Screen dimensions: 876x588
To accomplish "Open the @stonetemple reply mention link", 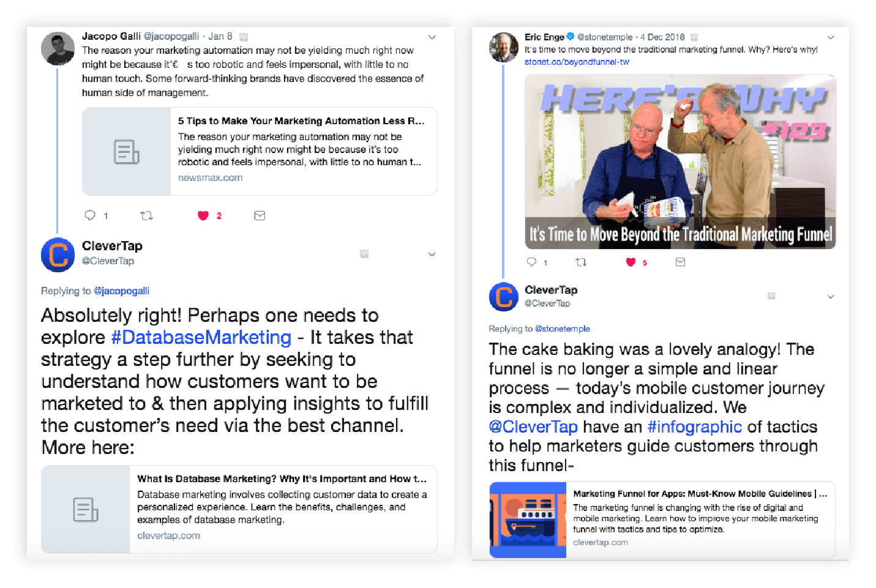I will (563, 329).
